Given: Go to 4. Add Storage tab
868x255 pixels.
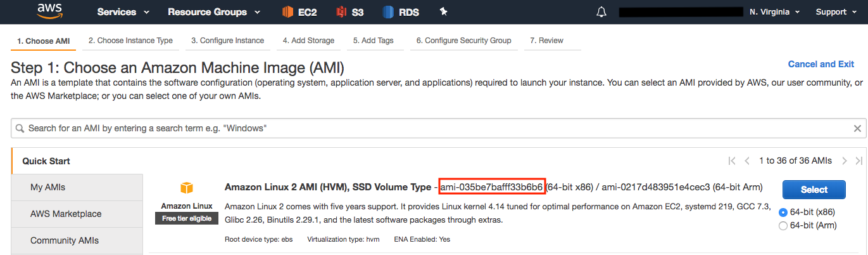Looking at the screenshot, I should pyautogui.click(x=308, y=41).
